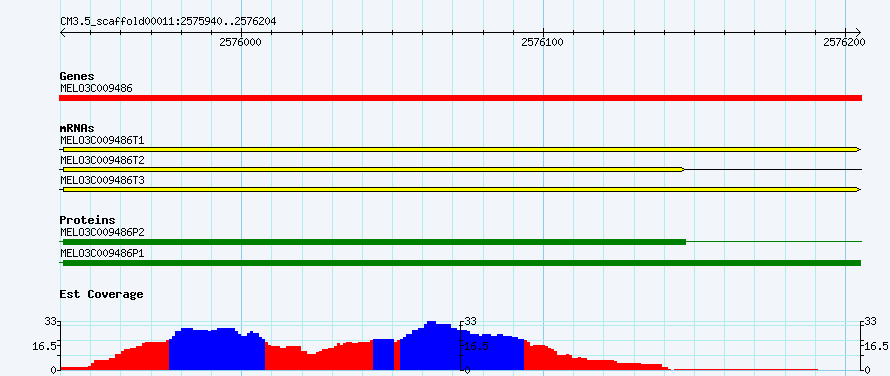890x376 pixels.
Task: Open the MELO3C009486P1 label link
Action: [x=102, y=253]
